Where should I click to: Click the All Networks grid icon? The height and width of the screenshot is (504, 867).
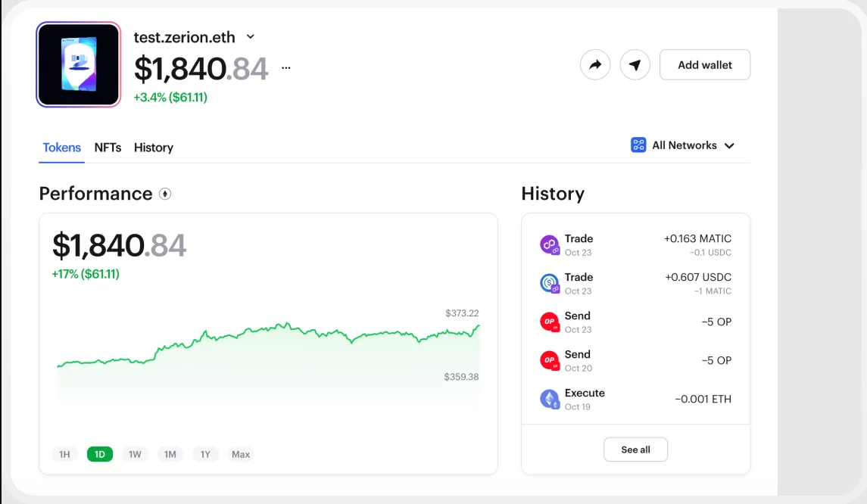click(638, 145)
